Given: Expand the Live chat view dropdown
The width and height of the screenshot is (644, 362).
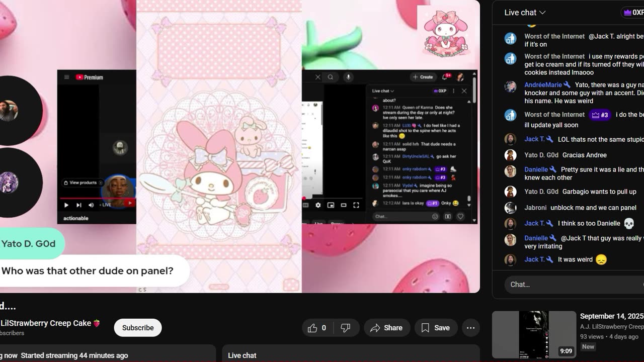Looking at the screenshot, I should coord(525,13).
